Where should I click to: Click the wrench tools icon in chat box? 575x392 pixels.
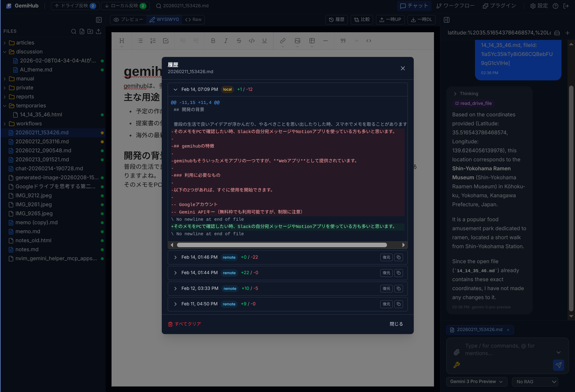pyautogui.click(x=456, y=365)
